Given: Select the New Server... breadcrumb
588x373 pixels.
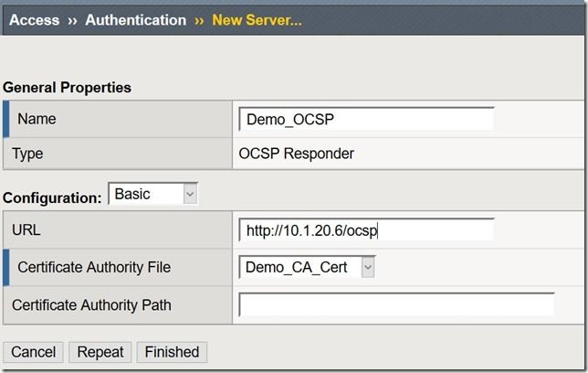Looking at the screenshot, I should point(257,20).
